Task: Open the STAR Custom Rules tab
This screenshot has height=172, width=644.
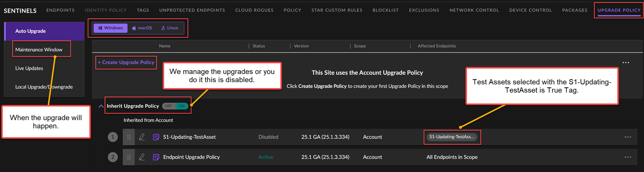Action: (x=337, y=10)
